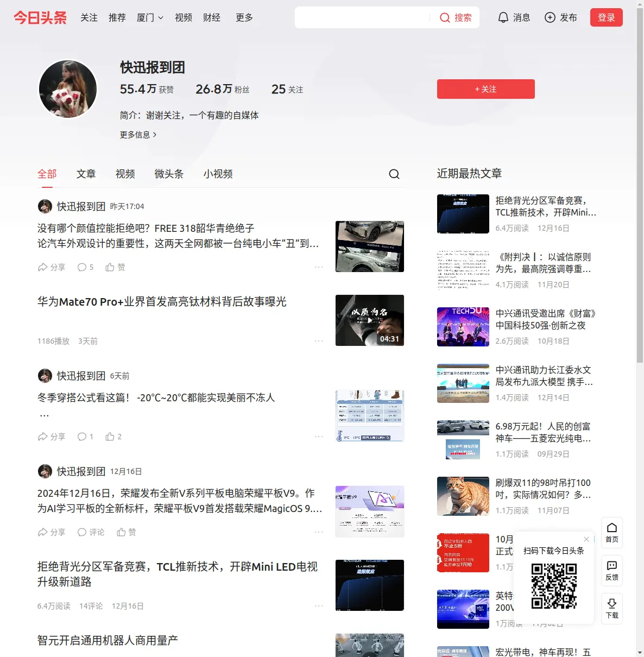The height and width of the screenshot is (657, 644).
Task: Open the cat thumbnail in 近期最热文章
Action: click(x=463, y=496)
